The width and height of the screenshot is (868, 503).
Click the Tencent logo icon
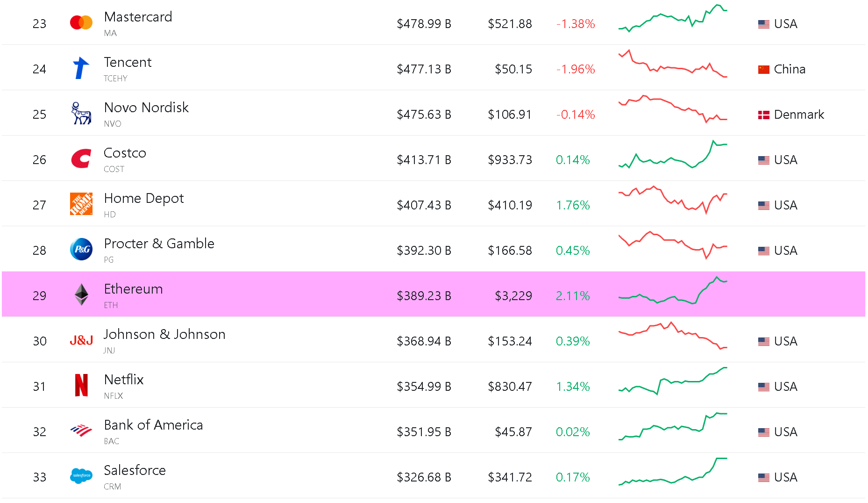click(x=81, y=68)
